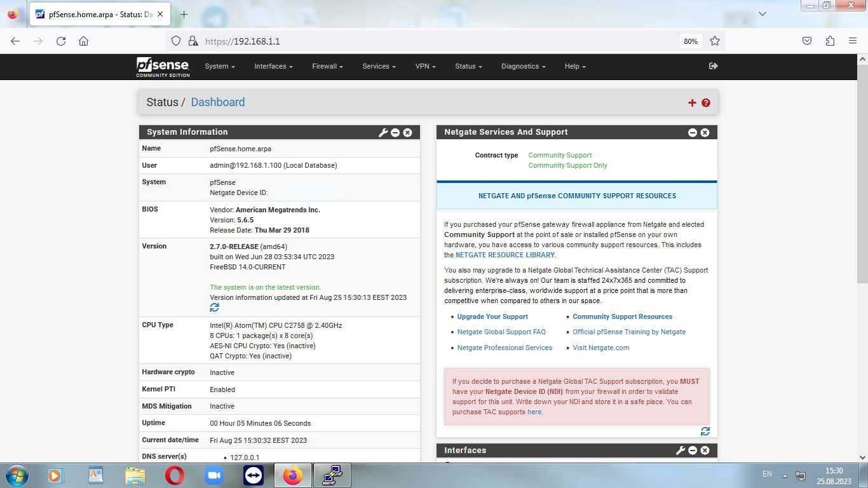
Task: Open Firefox home page icon
Action: point(83,41)
